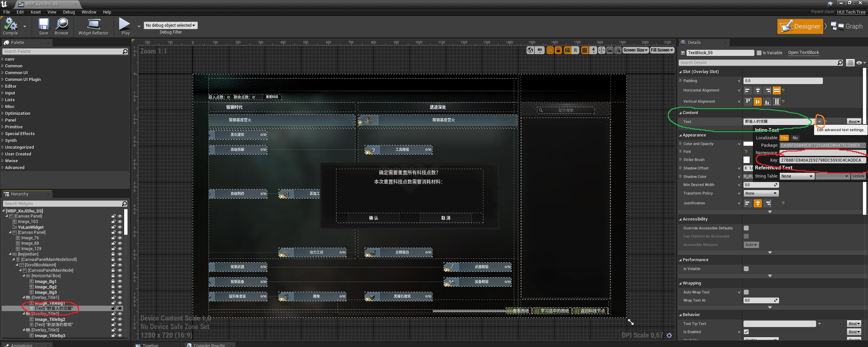
Task: Unlock the kejijiedian hierarchy item
Action: (113, 254)
